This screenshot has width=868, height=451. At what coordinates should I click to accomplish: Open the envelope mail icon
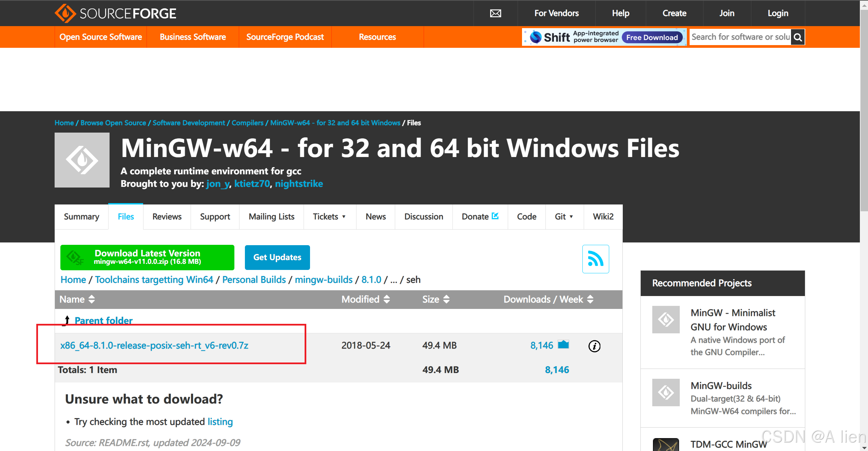pyautogui.click(x=495, y=14)
